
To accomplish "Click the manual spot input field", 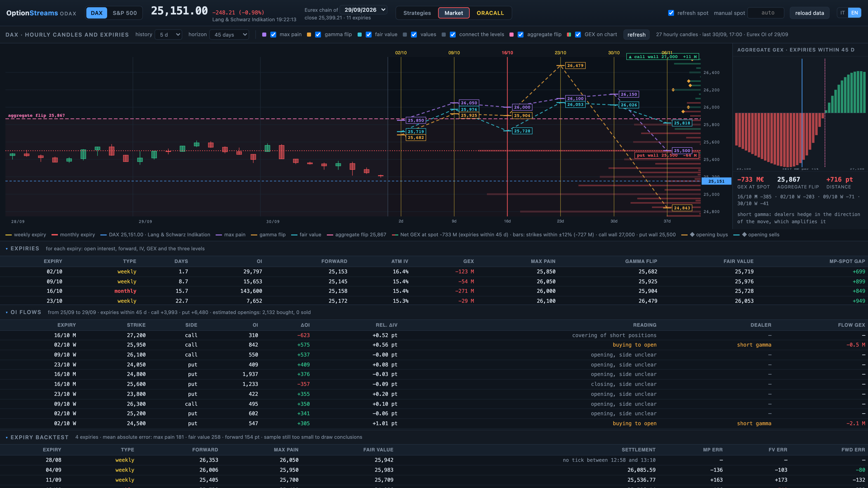I will [x=766, y=13].
